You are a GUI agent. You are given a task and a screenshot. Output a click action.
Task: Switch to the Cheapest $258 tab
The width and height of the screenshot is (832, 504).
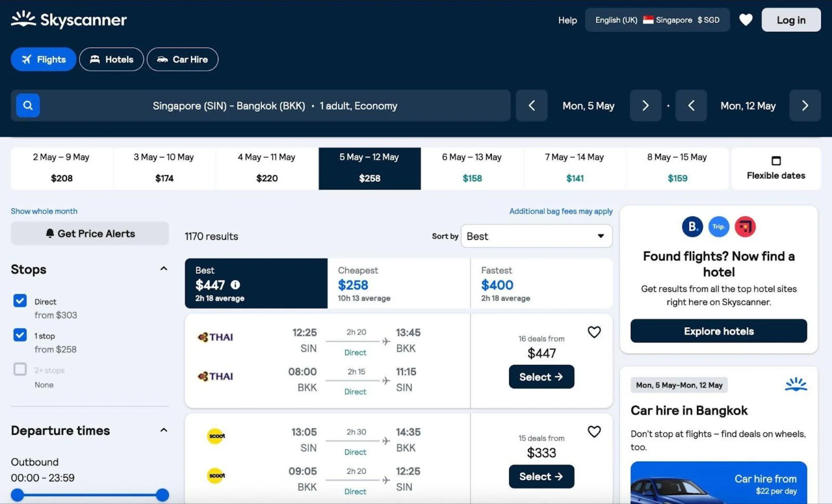coord(398,284)
